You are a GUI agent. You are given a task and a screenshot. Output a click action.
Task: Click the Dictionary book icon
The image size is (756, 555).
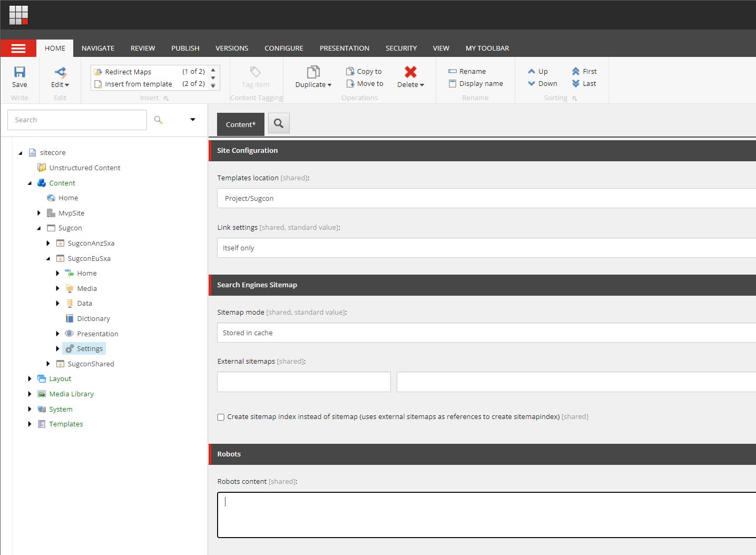coord(70,318)
